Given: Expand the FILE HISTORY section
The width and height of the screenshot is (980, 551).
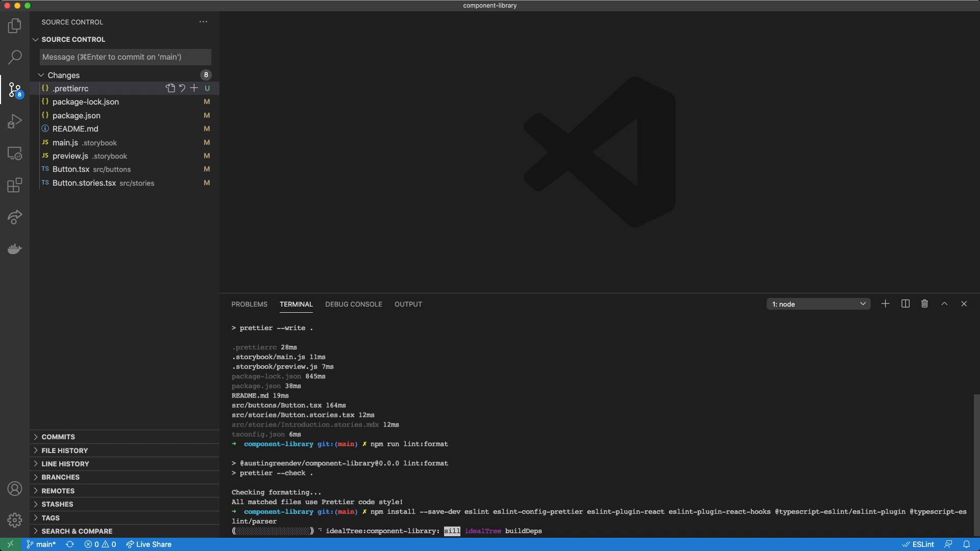Looking at the screenshot, I should (x=125, y=450).
